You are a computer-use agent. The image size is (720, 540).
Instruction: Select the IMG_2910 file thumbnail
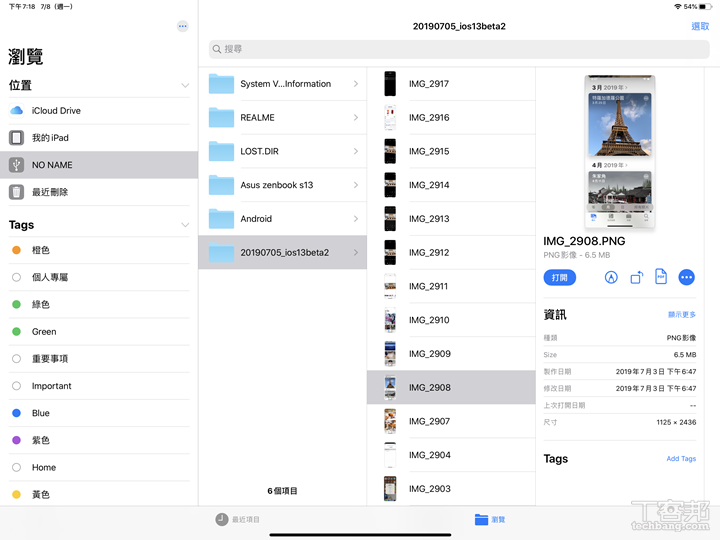pos(390,320)
